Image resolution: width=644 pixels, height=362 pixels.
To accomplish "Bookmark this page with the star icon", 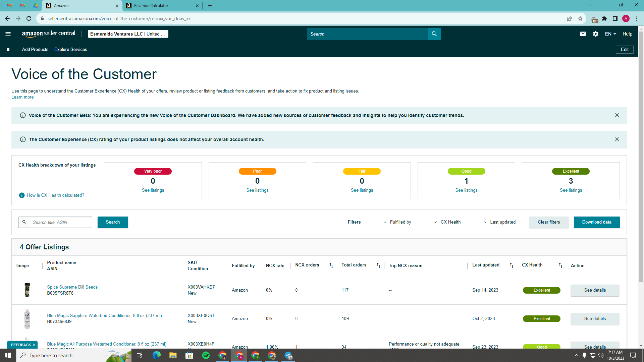I will click(x=580, y=18).
